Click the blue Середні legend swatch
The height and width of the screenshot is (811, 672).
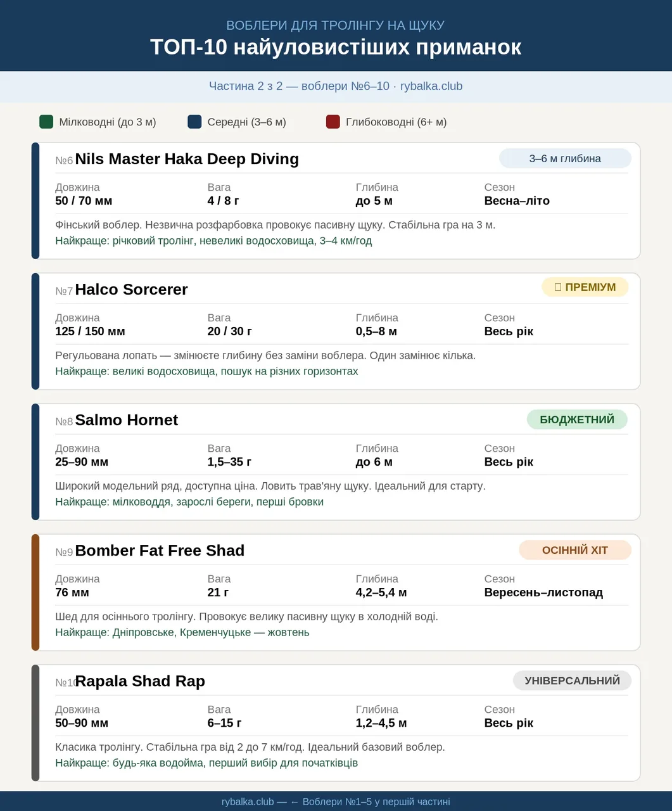coord(194,122)
